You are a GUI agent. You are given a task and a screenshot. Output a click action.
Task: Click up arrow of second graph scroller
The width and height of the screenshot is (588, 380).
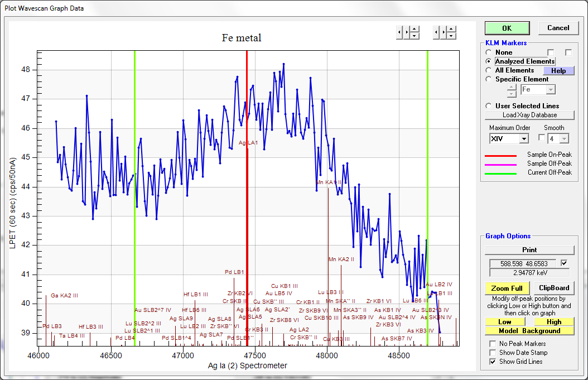click(451, 29)
